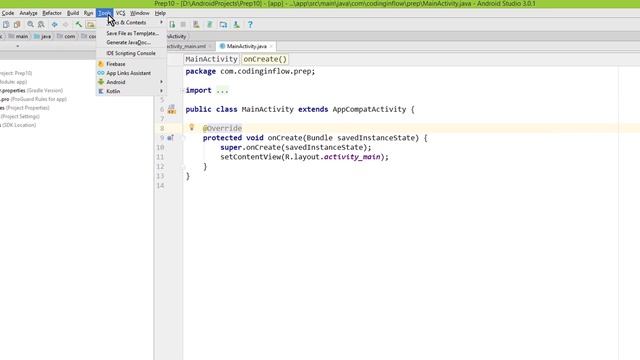Close the open Tools menu

104,13
